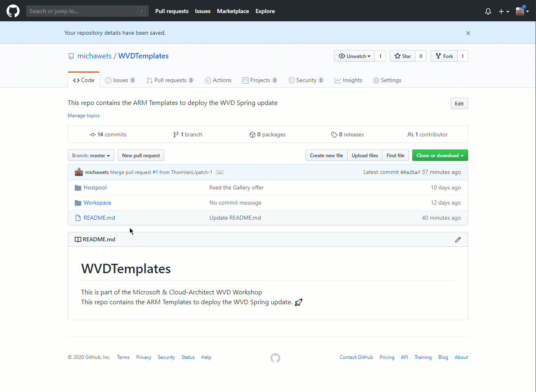536x392 pixels.
Task: View the 14 commits
Action: click(108, 134)
